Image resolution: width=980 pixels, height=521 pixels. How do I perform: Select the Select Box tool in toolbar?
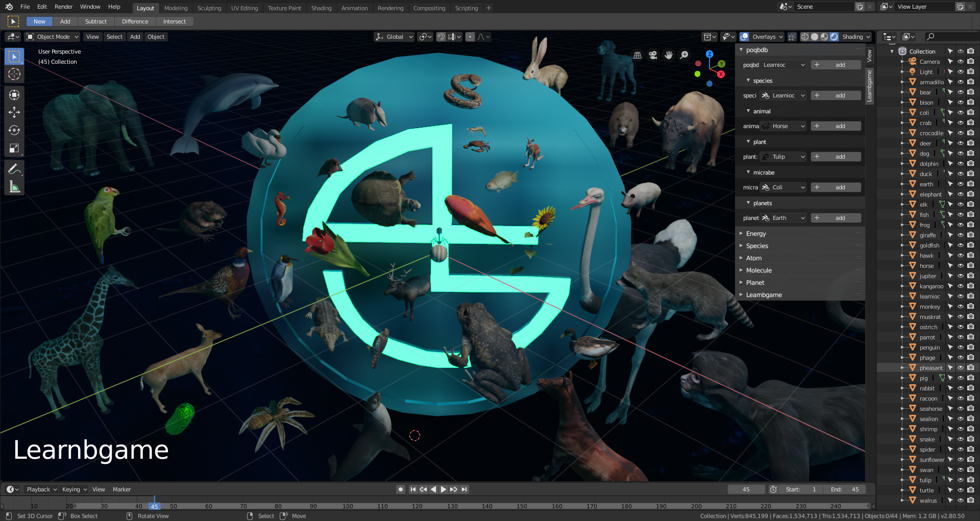pos(14,57)
